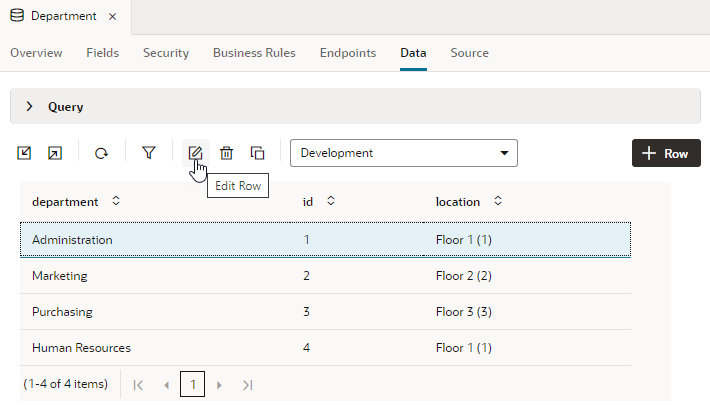The height and width of the screenshot is (407, 710).
Task: Go to the last page arrow
Action: 247,384
